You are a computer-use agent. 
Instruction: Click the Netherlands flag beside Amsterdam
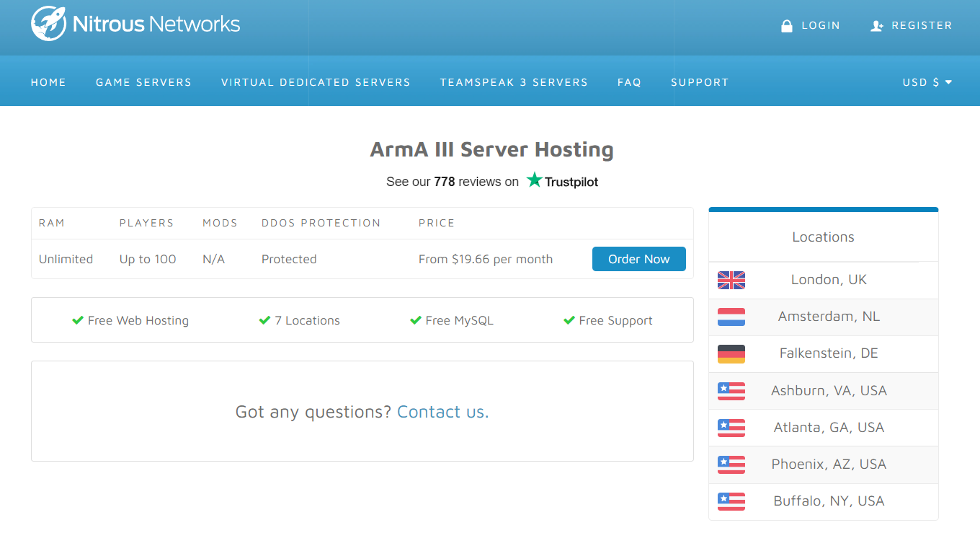[x=731, y=317]
